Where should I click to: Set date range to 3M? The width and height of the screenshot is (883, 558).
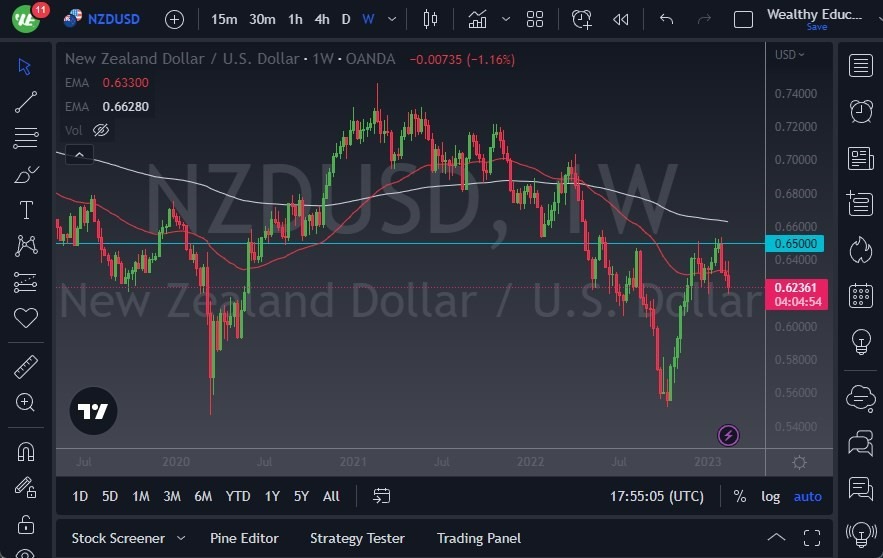tap(172, 496)
